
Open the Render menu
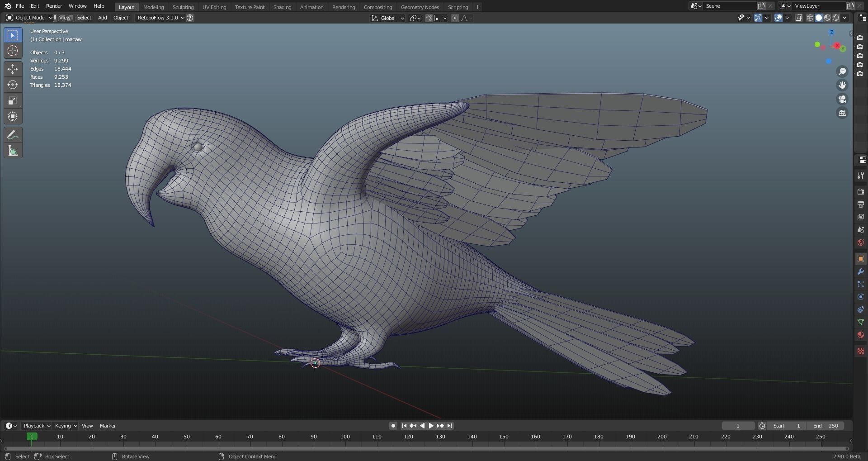(54, 6)
